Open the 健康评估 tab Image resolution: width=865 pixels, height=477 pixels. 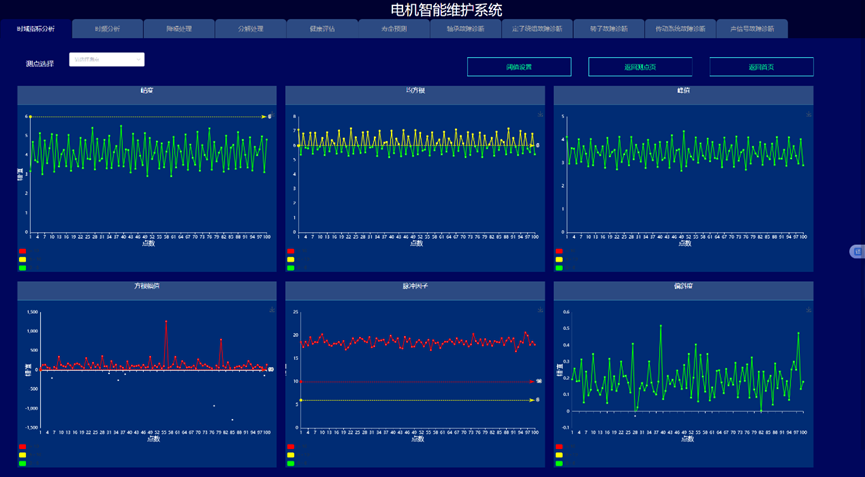click(322, 29)
